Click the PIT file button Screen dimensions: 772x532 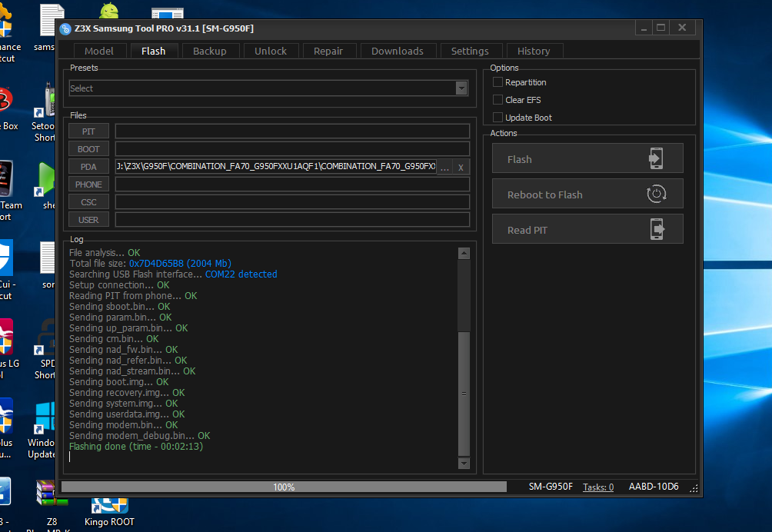[88, 131]
